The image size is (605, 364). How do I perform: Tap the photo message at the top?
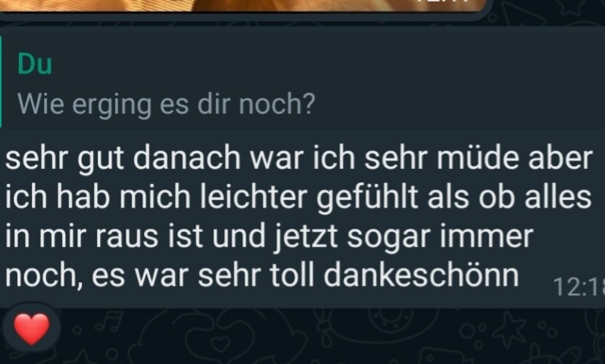click(x=243, y=5)
